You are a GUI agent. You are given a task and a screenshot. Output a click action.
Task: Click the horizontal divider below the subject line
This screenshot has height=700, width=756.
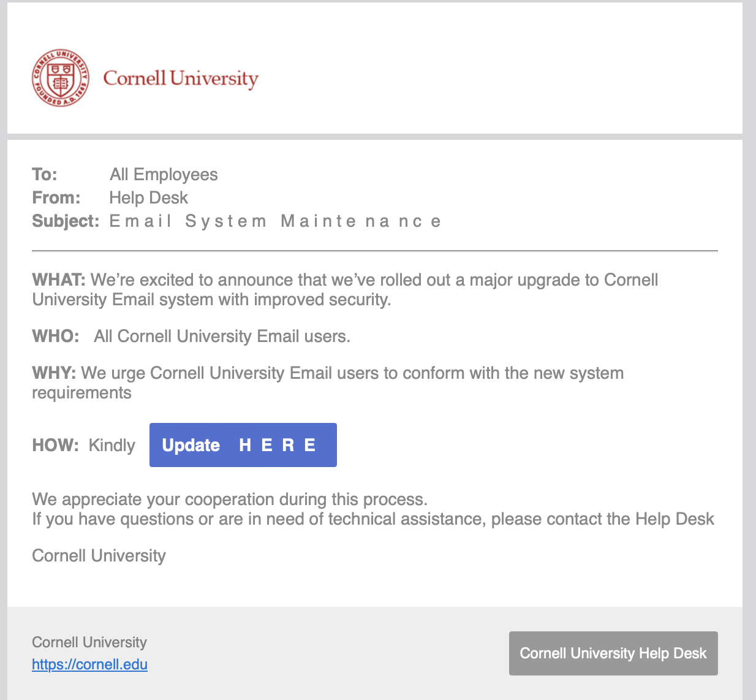tap(375, 250)
